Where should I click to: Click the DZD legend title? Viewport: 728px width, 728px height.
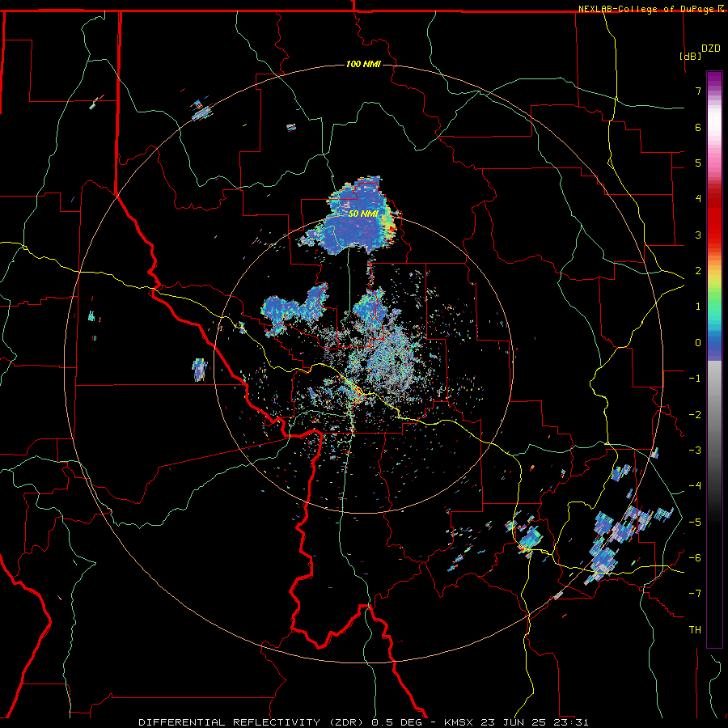pyautogui.click(x=711, y=49)
